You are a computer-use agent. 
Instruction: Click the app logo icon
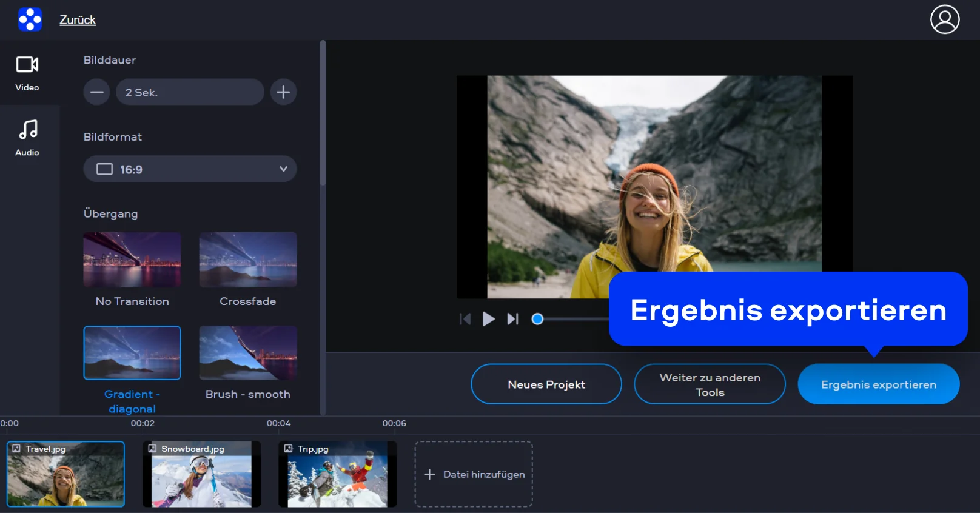pyautogui.click(x=30, y=19)
